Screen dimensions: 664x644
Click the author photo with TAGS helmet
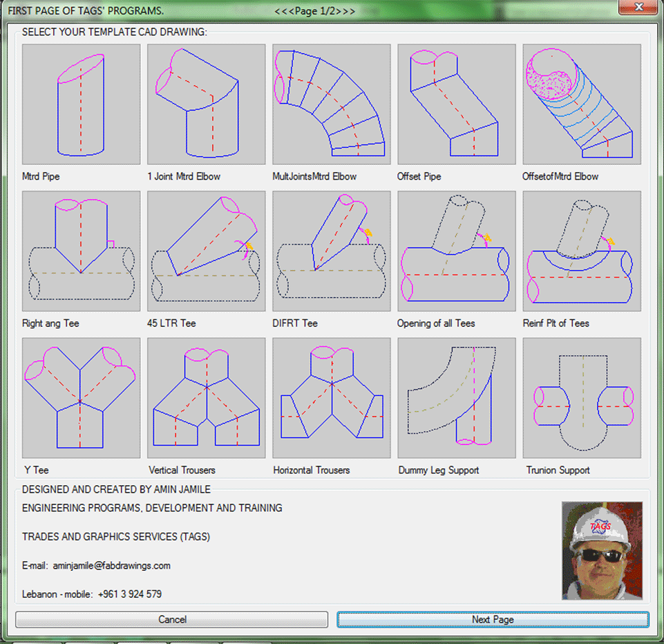coord(602,551)
